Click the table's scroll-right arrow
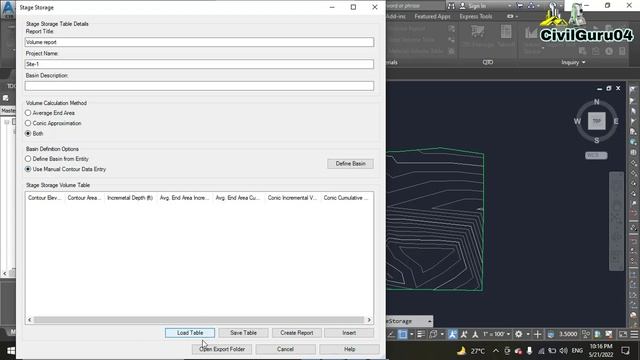The width and height of the screenshot is (640, 360). [369, 320]
